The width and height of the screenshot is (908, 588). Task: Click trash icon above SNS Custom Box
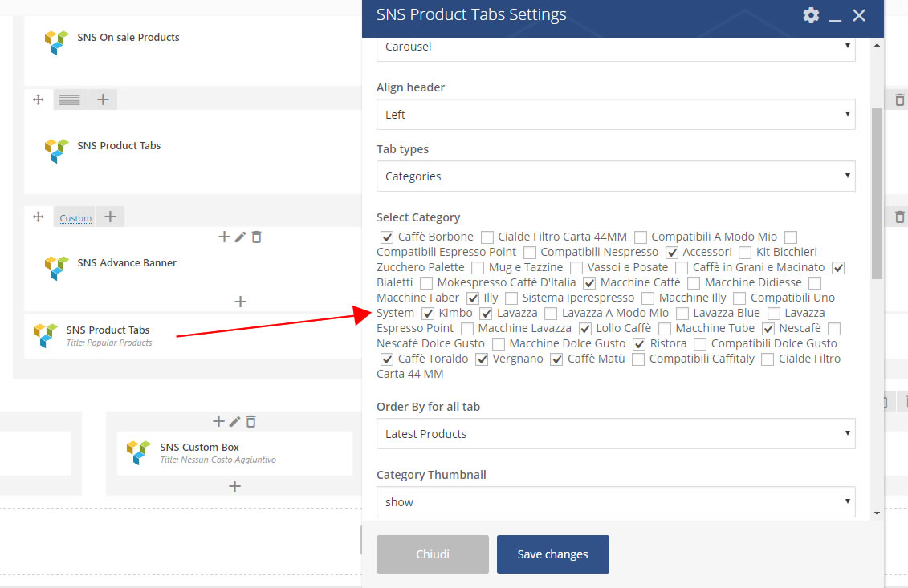(x=250, y=421)
